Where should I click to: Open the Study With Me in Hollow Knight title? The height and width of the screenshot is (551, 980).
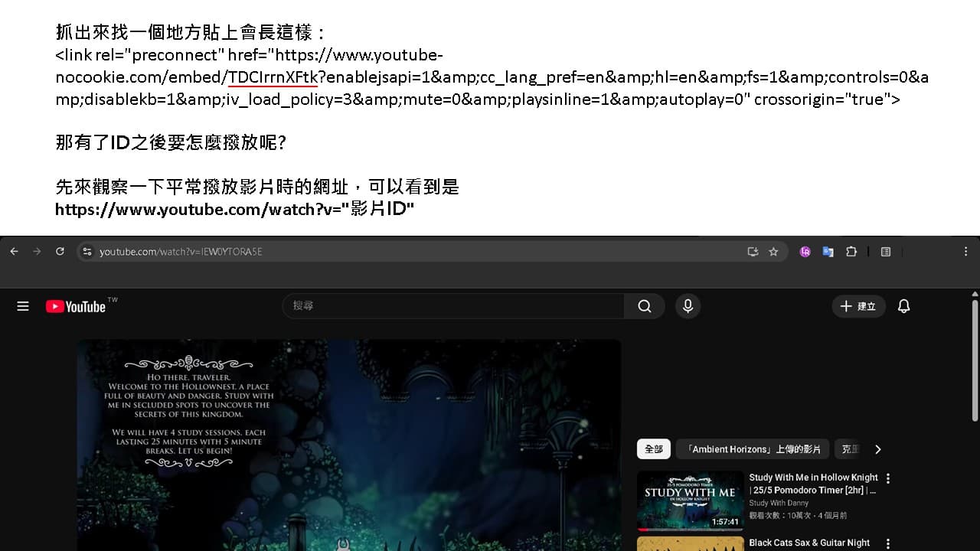tap(813, 484)
